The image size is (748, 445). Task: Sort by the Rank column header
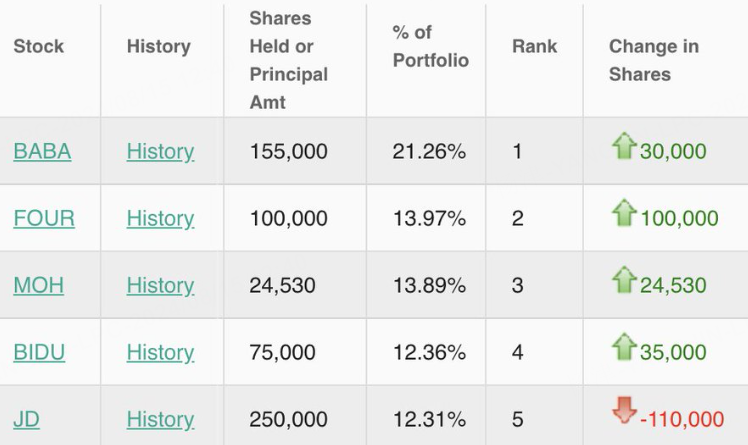[534, 46]
